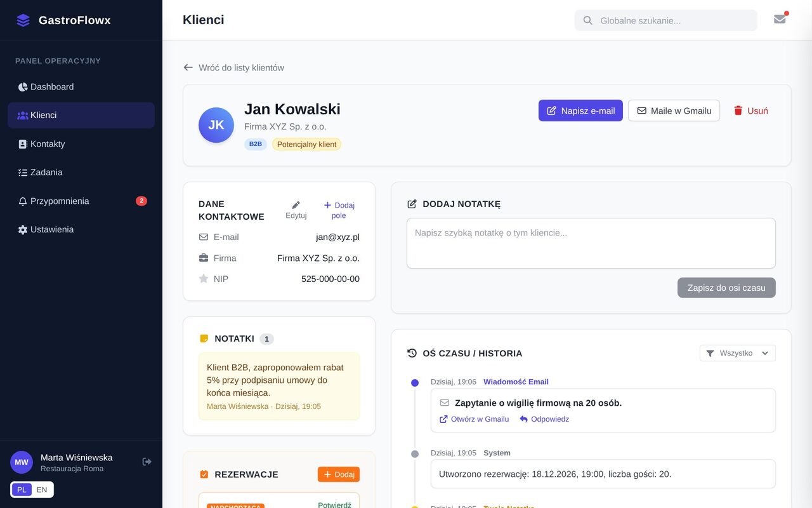812x508 pixels.
Task: Click Potwierdź on the upcoming reservation
Action: pyautogui.click(x=334, y=505)
